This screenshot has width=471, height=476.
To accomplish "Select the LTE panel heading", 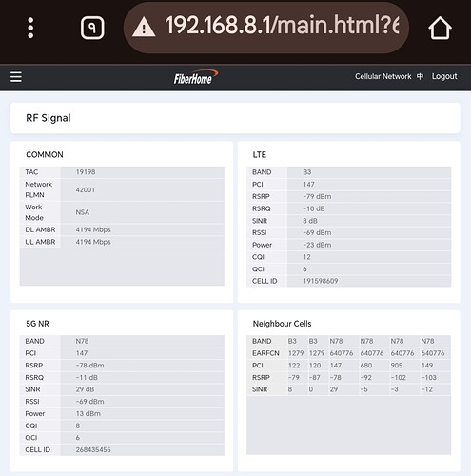I will 260,154.
